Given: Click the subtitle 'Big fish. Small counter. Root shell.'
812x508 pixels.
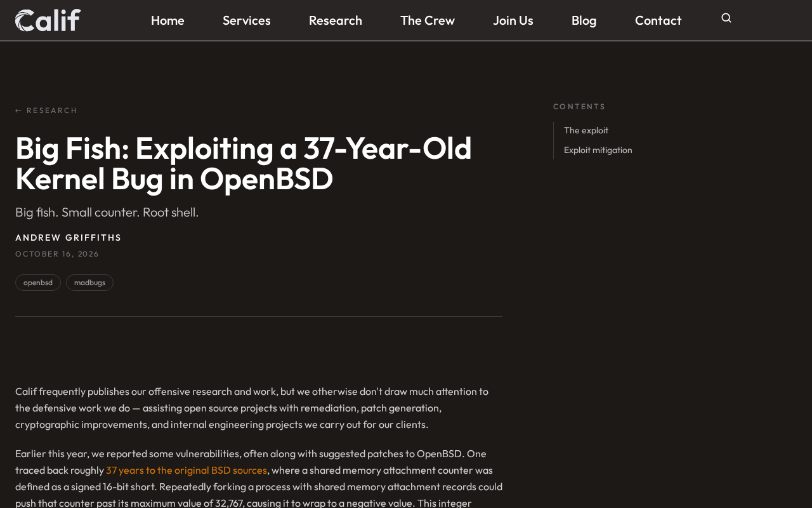Looking at the screenshot, I should pos(107,212).
